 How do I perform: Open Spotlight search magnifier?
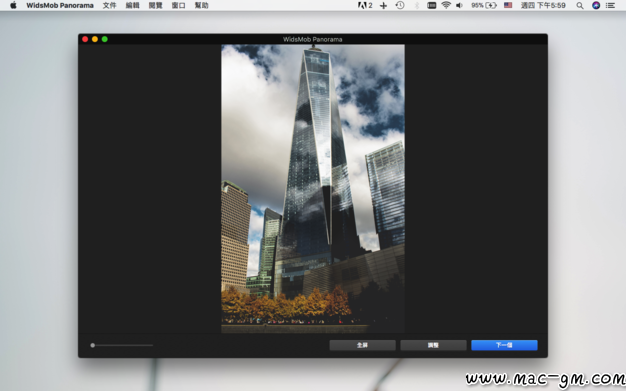pyautogui.click(x=580, y=5)
